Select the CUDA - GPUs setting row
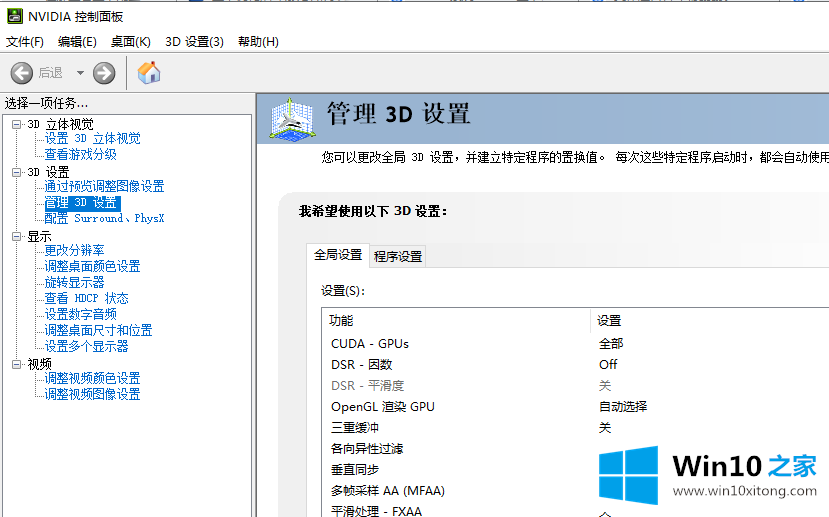 [x=575, y=344]
